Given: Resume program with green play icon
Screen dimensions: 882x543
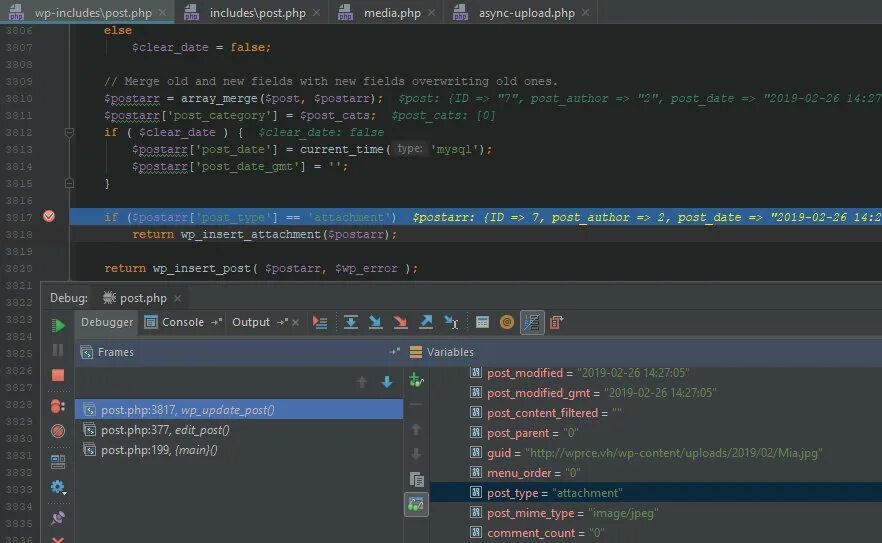Looking at the screenshot, I should click(x=58, y=325).
